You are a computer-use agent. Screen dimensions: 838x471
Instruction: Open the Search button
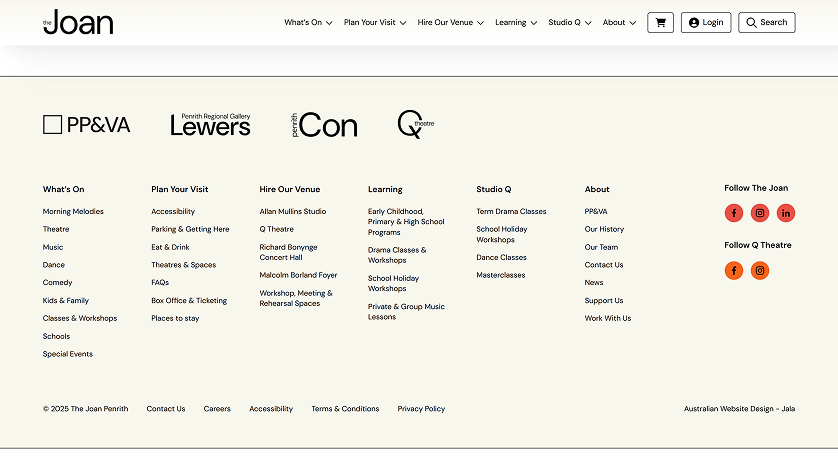(x=766, y=22)
